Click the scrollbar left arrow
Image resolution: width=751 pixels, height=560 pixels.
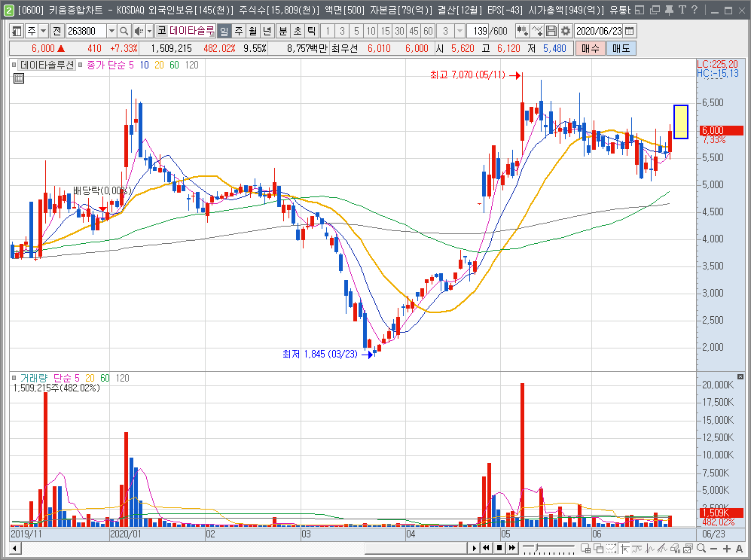[x=15, y=548]
